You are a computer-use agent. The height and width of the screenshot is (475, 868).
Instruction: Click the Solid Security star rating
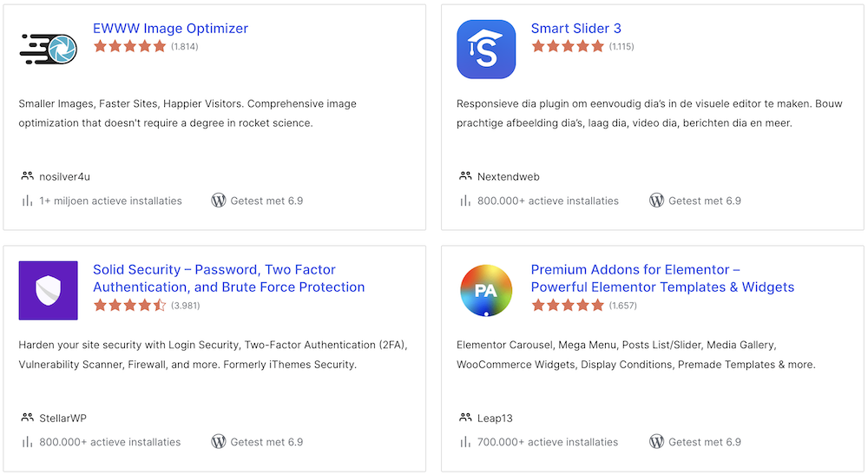(129, 306)
